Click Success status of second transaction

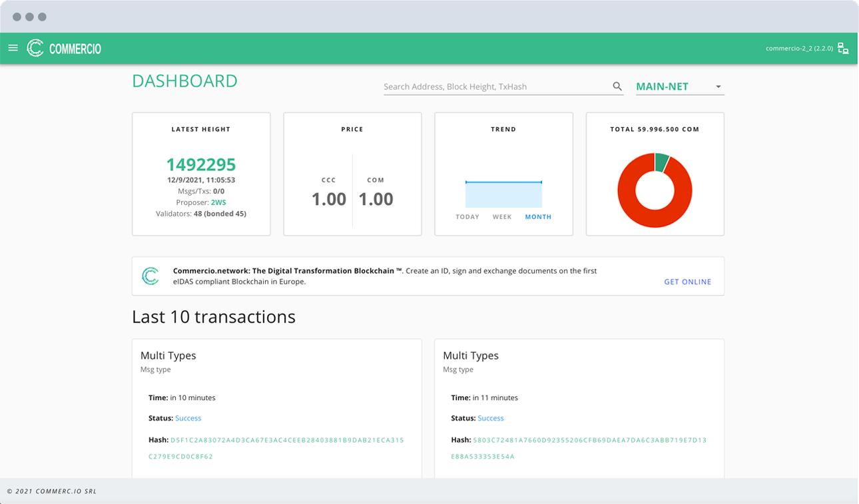pos(491,418)
